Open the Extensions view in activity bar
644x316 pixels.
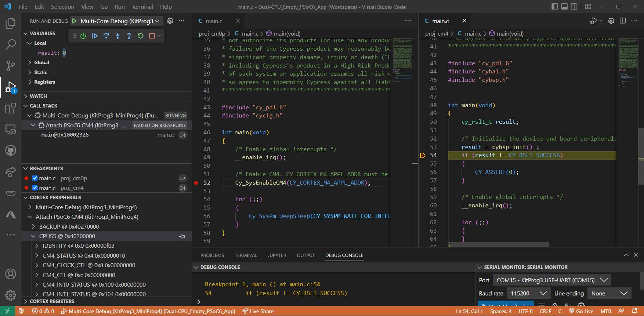click(x=10, y=108)
